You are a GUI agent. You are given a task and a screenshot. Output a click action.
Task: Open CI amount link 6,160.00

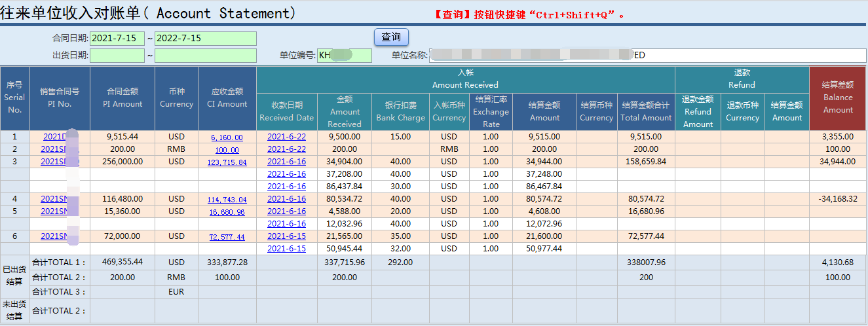pos(227,138)
